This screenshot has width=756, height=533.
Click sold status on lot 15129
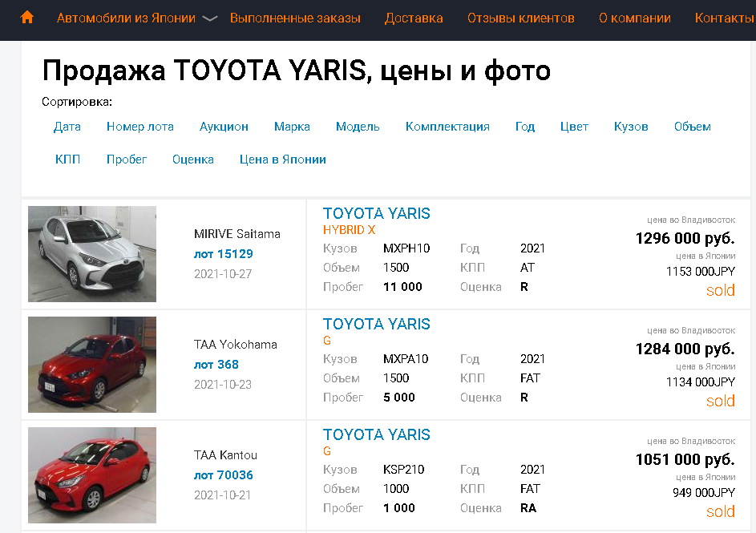720,291
